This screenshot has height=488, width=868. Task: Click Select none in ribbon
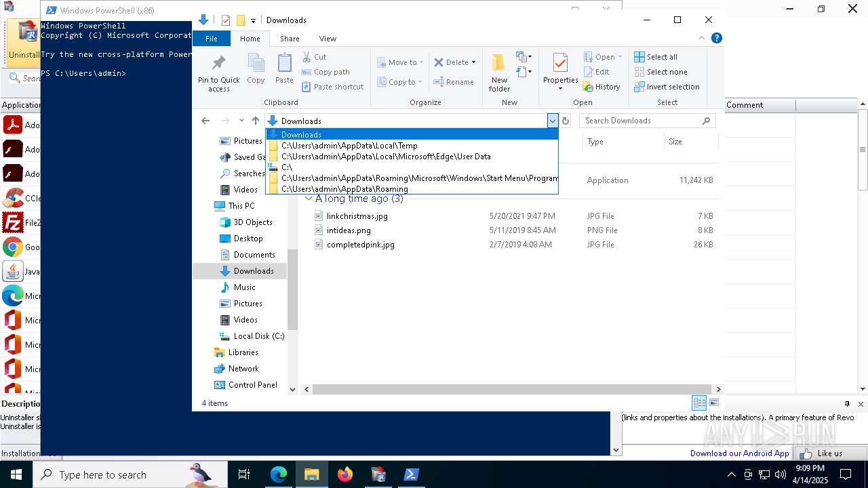pos(660,72)
